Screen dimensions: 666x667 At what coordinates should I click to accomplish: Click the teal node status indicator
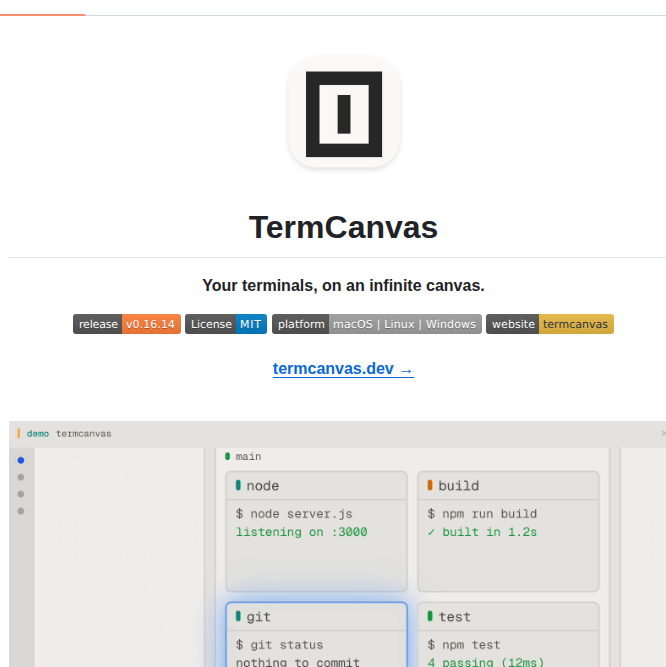(x=238, y=485)
